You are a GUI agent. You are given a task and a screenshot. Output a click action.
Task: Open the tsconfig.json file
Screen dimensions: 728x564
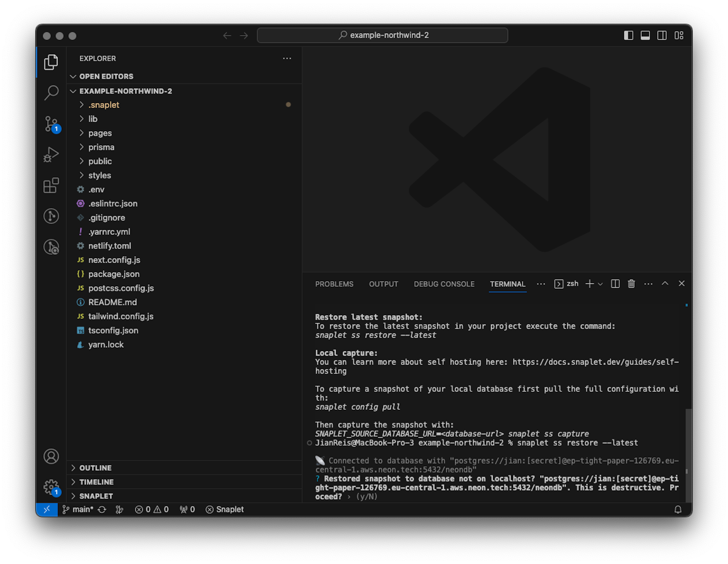point(185,330)
